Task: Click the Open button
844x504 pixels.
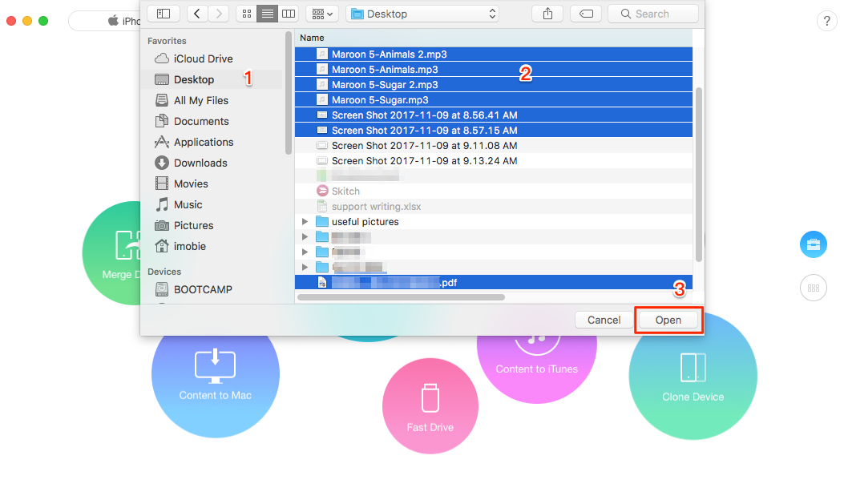Action: point(668,320)
